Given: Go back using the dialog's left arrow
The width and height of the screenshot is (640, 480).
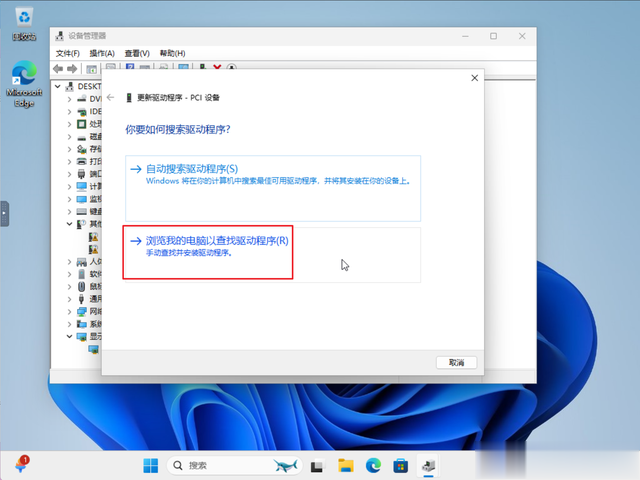Looking at the screenshot, I should tap(110, 98).
